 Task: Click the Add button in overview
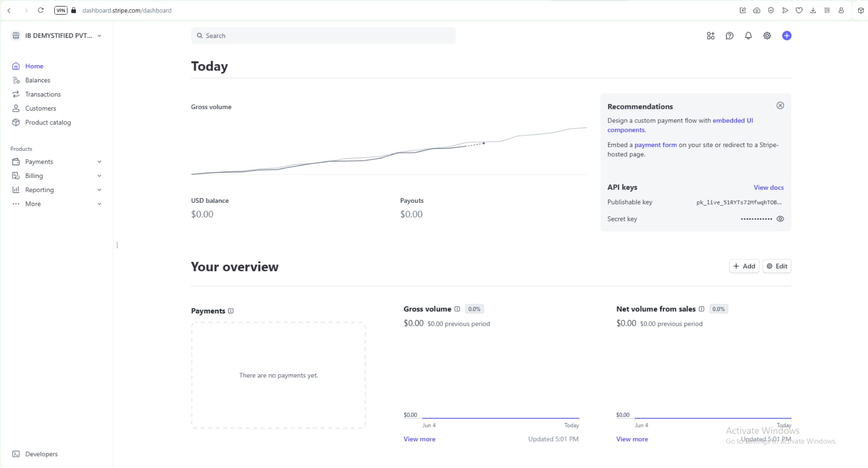pyautogui.click(x=744, y=266)
